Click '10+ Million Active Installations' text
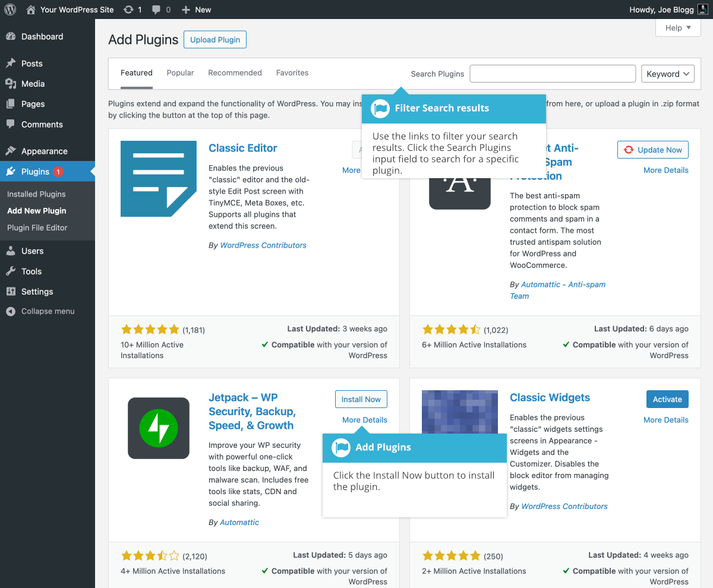Viewport: 713px width, 588px height. click(x=152, y=350)
